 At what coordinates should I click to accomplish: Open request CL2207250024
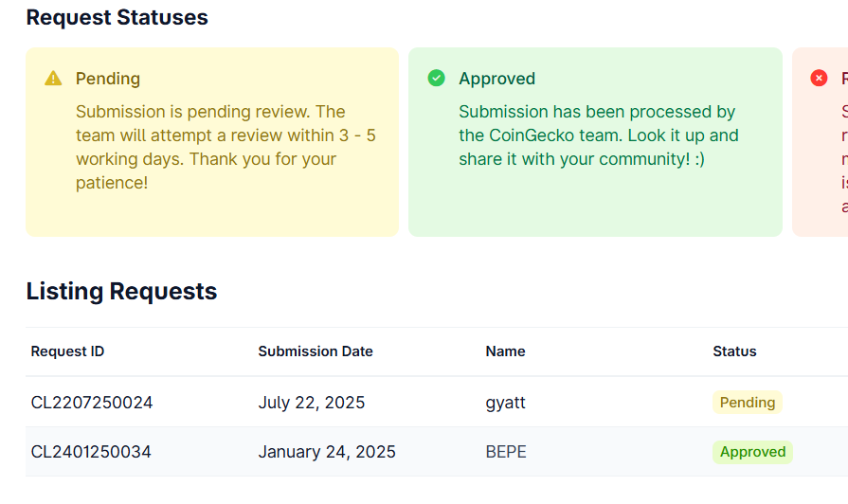click(x=92, y=403)
